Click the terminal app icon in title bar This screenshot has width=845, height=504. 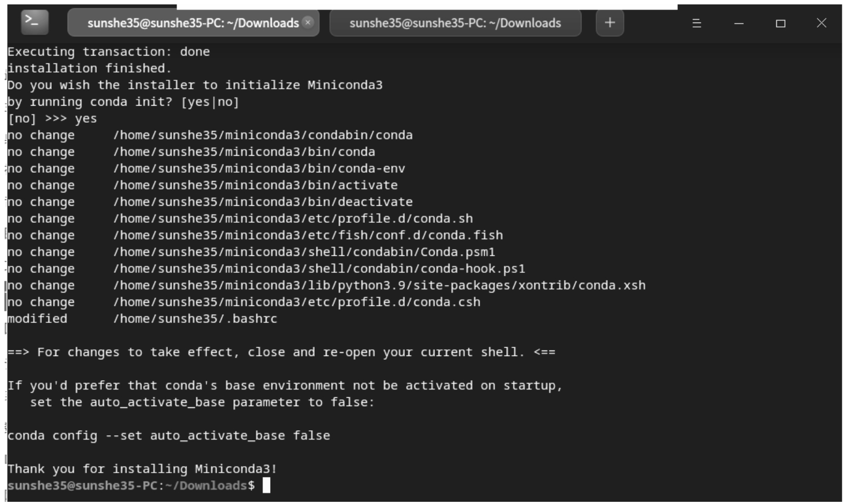coord(35,23)
